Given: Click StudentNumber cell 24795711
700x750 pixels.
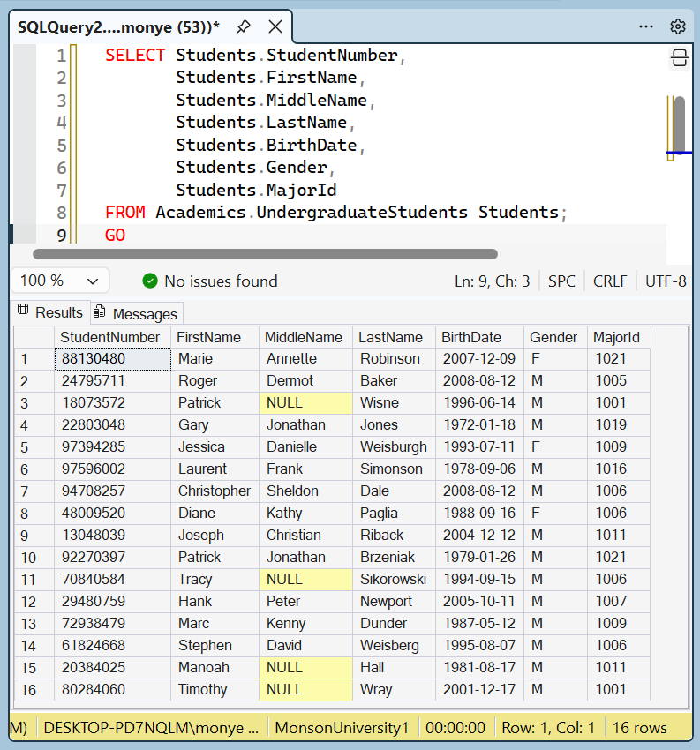Looking at the screenshot, I should [112, 381].
